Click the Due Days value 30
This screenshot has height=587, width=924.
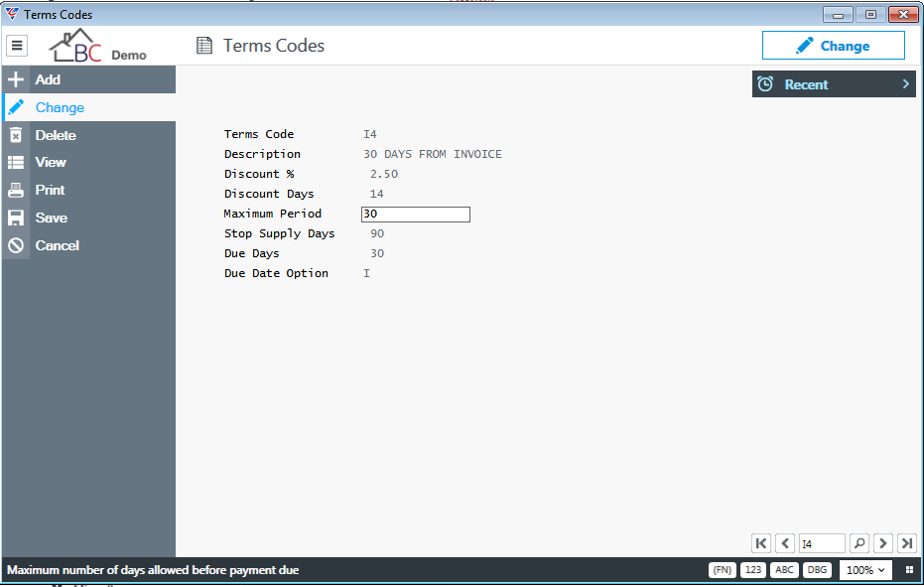(x=377, y=253)
